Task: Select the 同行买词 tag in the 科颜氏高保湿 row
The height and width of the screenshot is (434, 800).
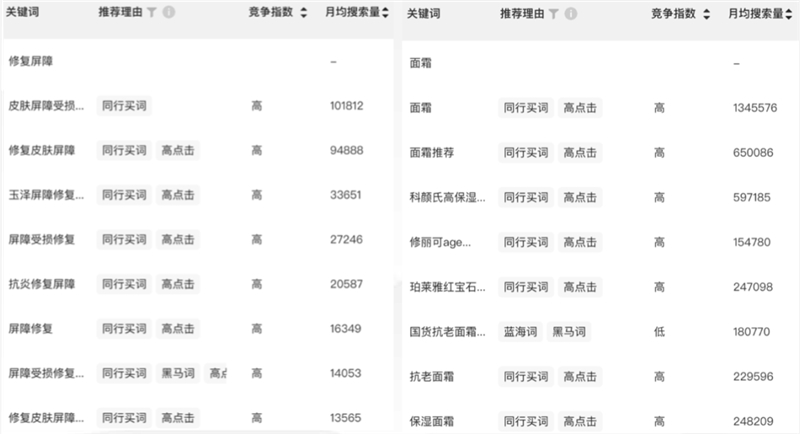Action: pyautogui.click(x=526, y=197)
